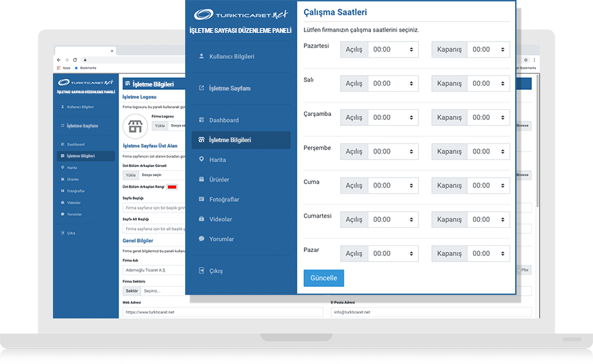Open Pazartesi Kapanış time dropdown

click(488, 50)
